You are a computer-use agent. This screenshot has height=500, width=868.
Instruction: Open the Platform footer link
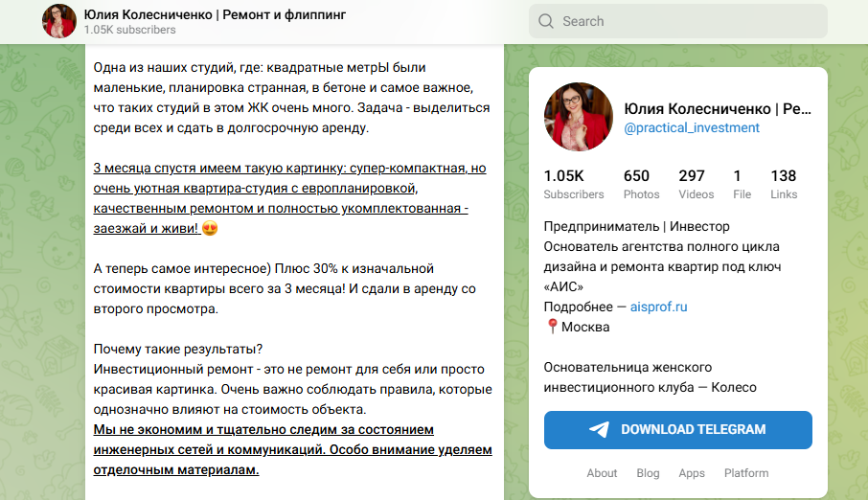coord(746,473)
